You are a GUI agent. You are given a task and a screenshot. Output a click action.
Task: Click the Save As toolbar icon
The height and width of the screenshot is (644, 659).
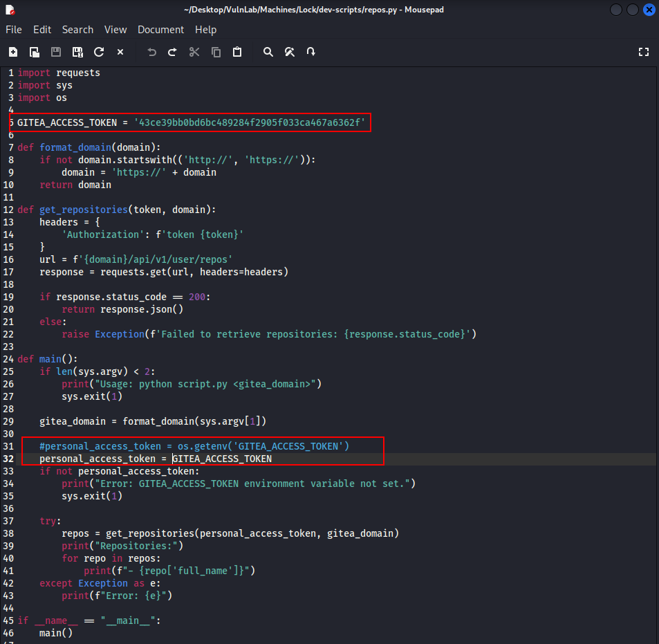point(77,52)
